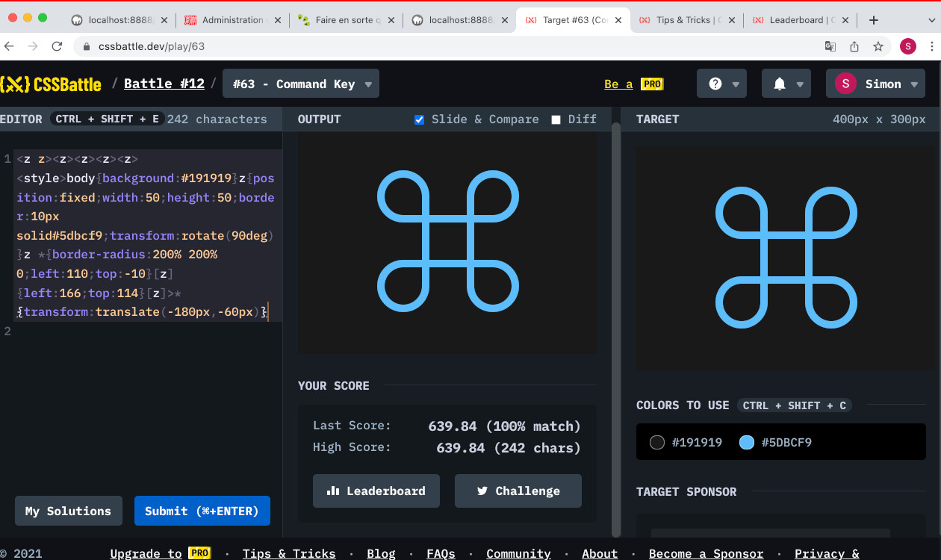The width and height of the screenshot is (941, 560).
Task: Click the Twitter Challenge button
Action: tap(518, 491)
